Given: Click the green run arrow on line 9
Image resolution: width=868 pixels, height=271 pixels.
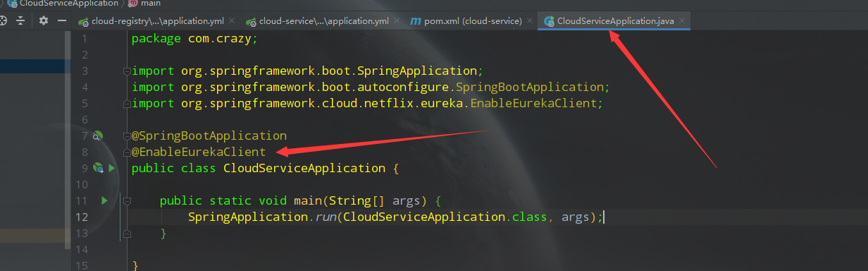Looking at the screenshot, I should point(111,168).
